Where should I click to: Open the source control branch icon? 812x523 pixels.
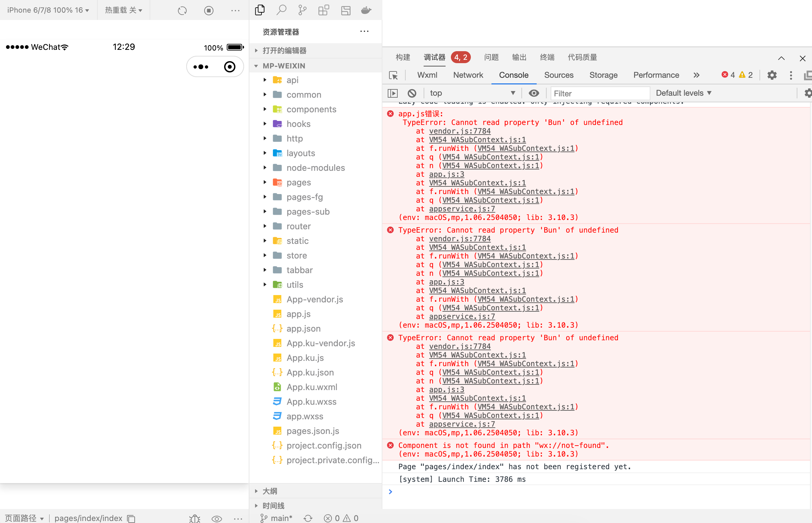(x=302, y=10)
